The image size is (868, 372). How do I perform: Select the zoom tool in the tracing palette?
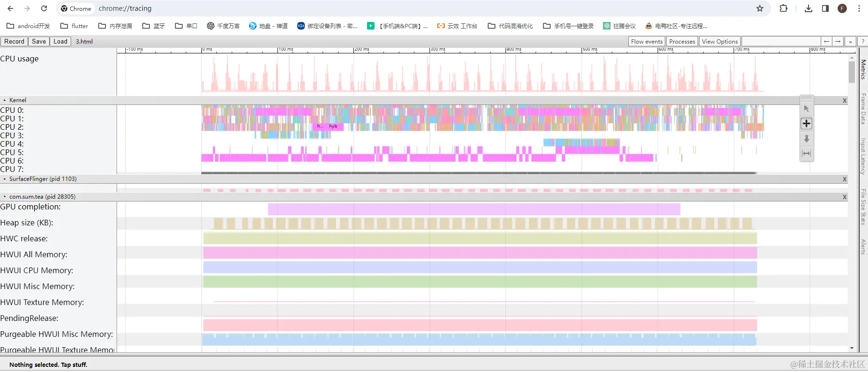tap(806, 139)
